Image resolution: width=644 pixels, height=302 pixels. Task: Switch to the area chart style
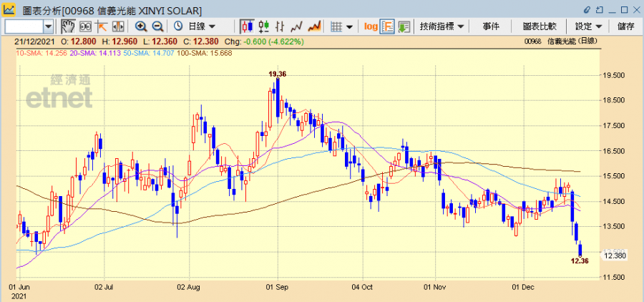click(314, 26)
